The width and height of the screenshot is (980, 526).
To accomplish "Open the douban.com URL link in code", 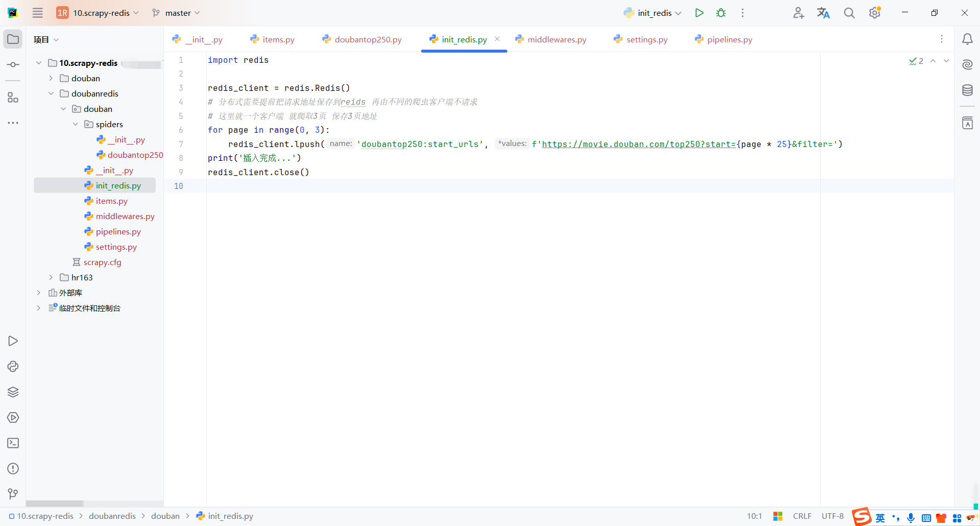I will pos(639,144).
